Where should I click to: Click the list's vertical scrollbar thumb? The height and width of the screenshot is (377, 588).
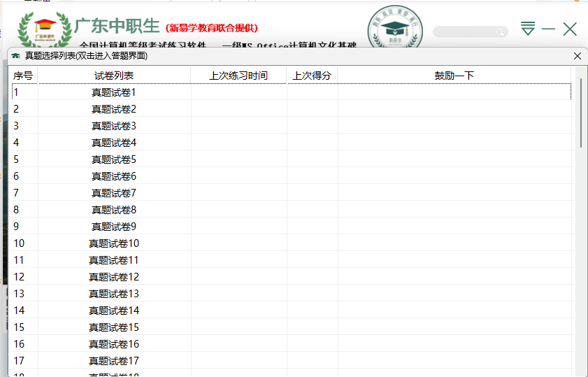(581, 113)
